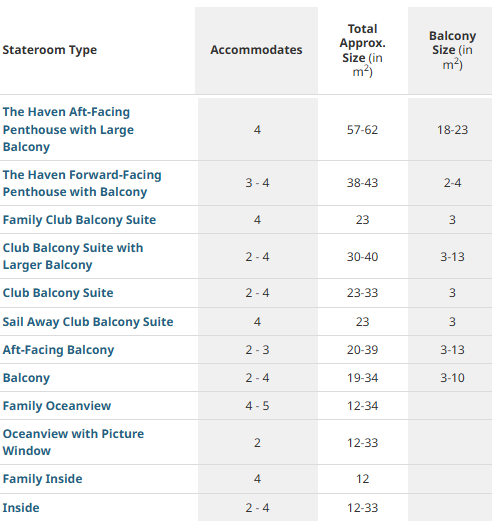492x521 pixels.
Task: Click the Inside stateroom link
Action: [21, 508]
